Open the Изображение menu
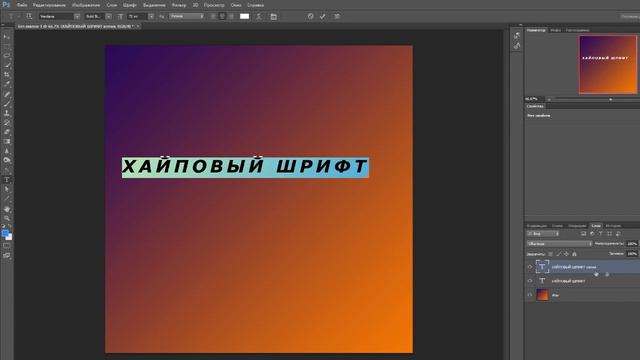This screenshot has height=360, width=640. (x=86, y=5)
